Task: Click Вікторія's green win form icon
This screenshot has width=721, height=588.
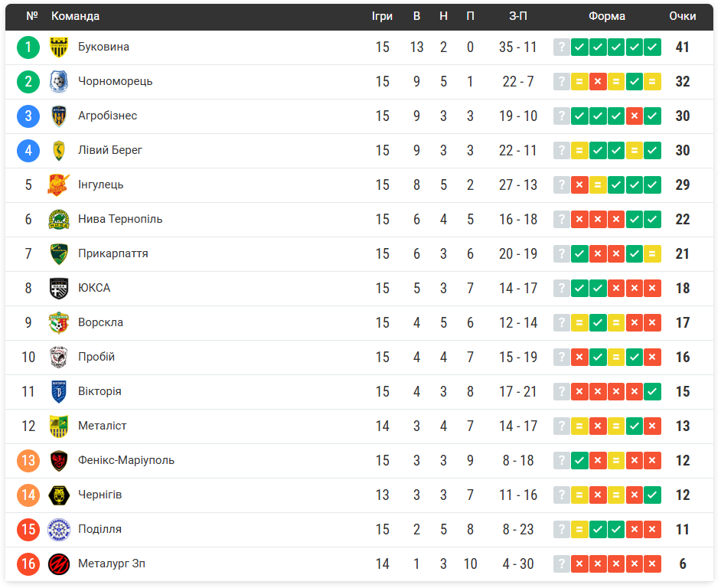Action: [652, 392]
